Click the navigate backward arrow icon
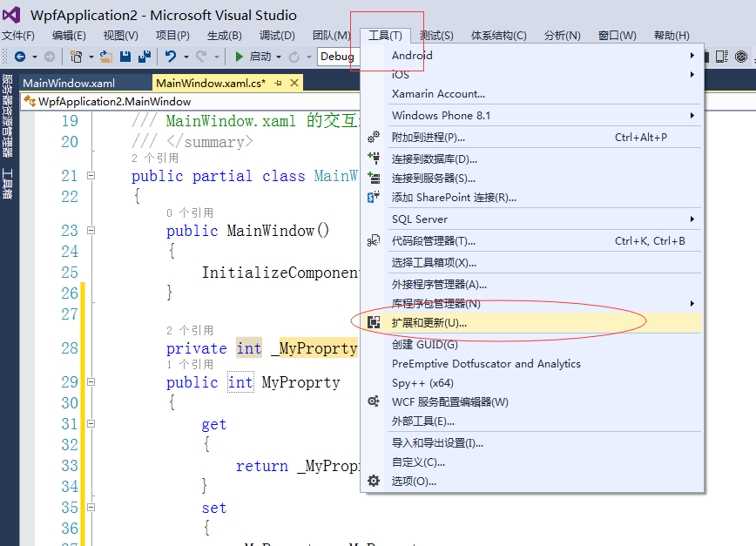This screenshot has width=756, height=546. point(20,57)
